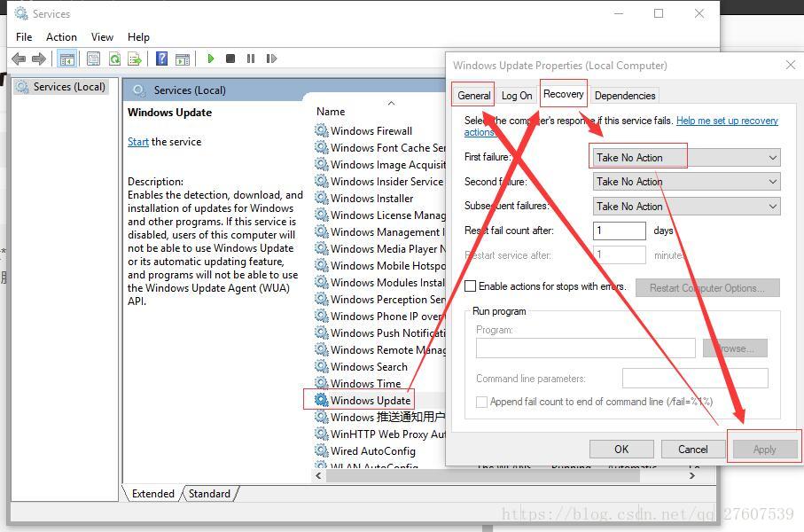Switch to the Recovery tab
Image resolution: width=804 pixels, height=532 pixels.
tap(563, 94)
